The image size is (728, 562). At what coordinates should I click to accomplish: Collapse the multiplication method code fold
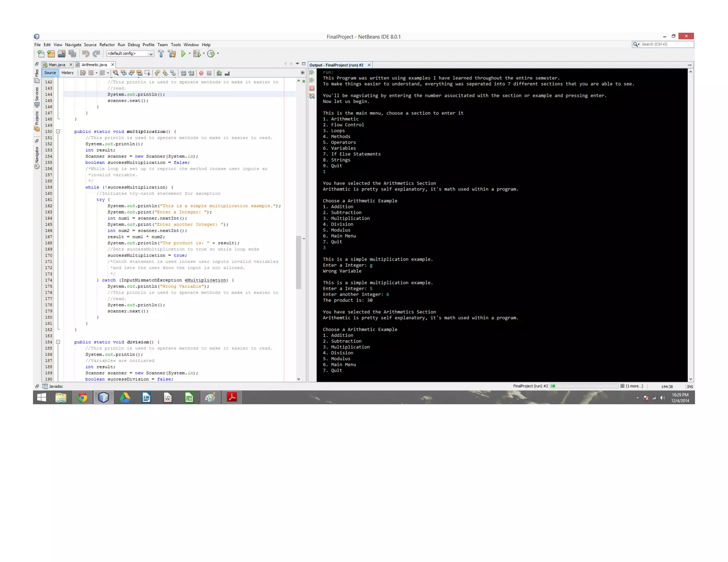[58, 131]
